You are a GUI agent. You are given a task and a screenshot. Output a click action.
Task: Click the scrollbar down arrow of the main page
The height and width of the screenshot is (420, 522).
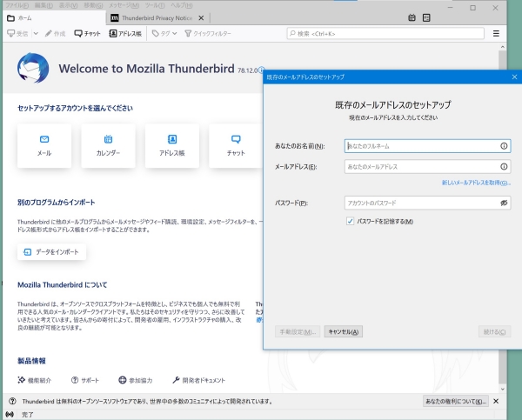tap(502, 389)
